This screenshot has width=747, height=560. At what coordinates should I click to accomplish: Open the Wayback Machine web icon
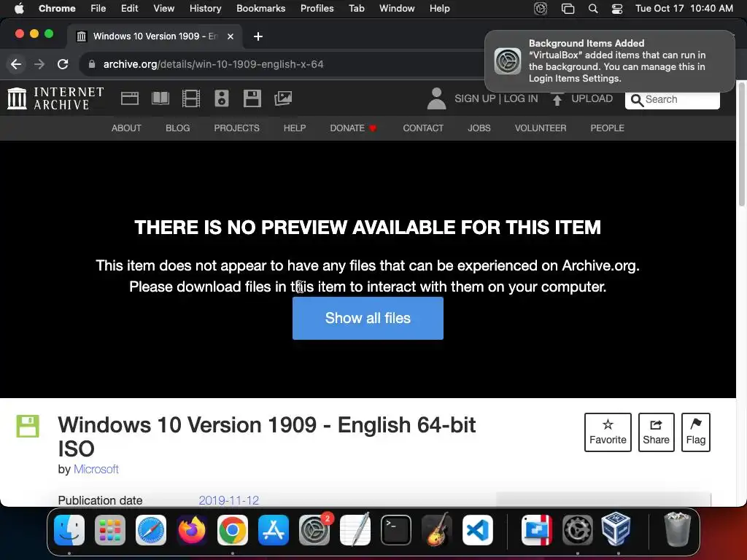(130, 98)
